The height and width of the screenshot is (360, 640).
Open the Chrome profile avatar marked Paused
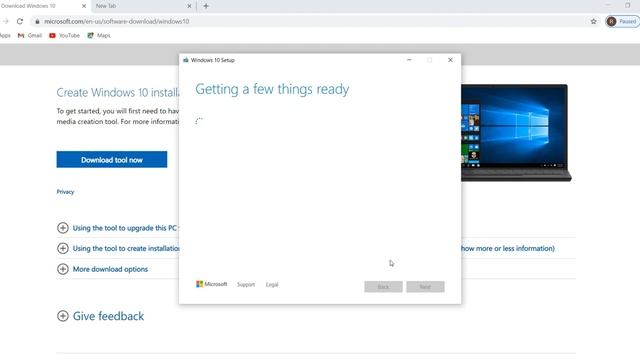[x=622, y=21]
